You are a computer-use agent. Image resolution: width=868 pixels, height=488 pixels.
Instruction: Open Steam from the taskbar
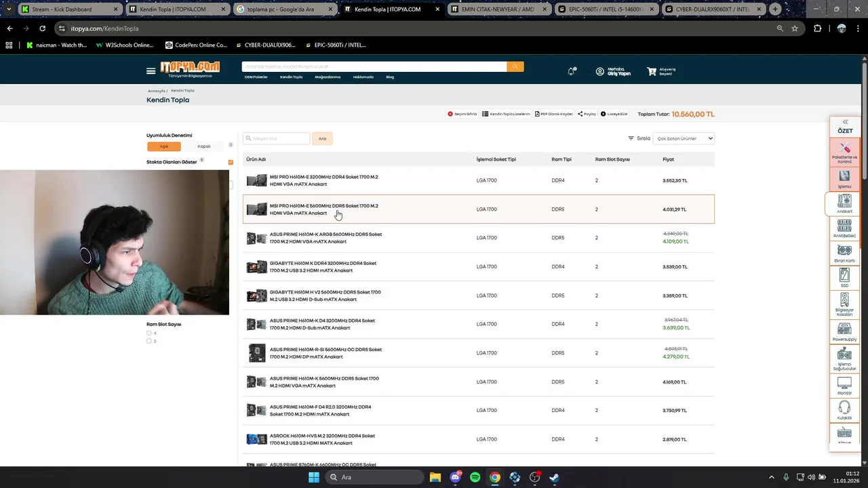point(554,477)
